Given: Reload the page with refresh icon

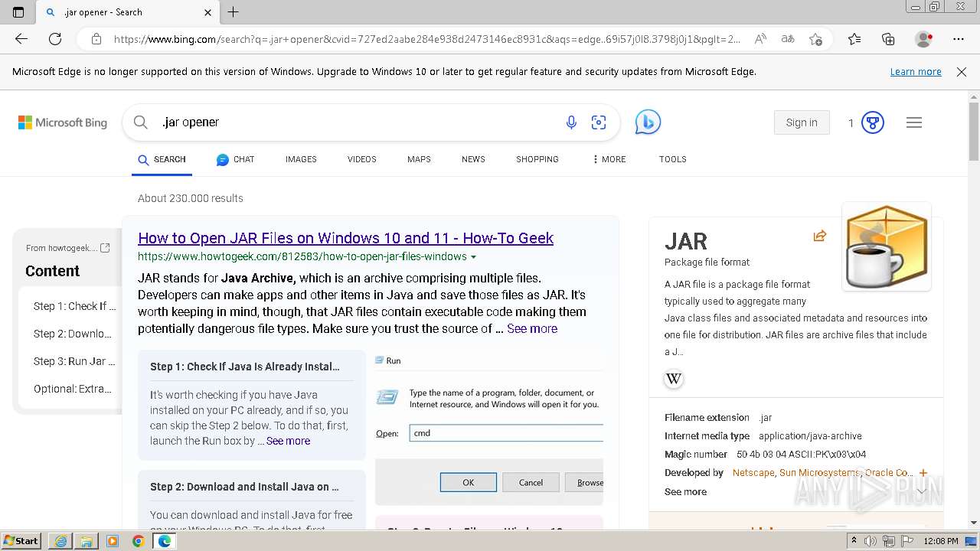Looking at the screenshot, I should 55,39.
